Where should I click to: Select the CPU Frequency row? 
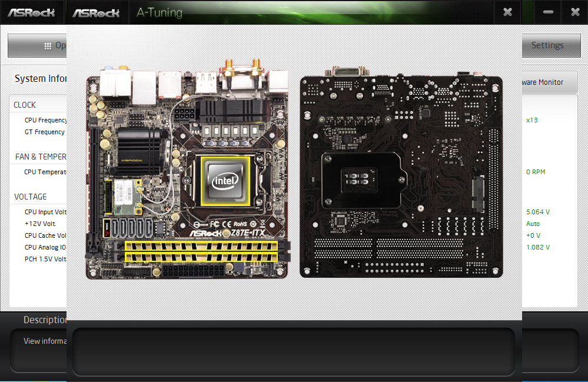point(45,120)
